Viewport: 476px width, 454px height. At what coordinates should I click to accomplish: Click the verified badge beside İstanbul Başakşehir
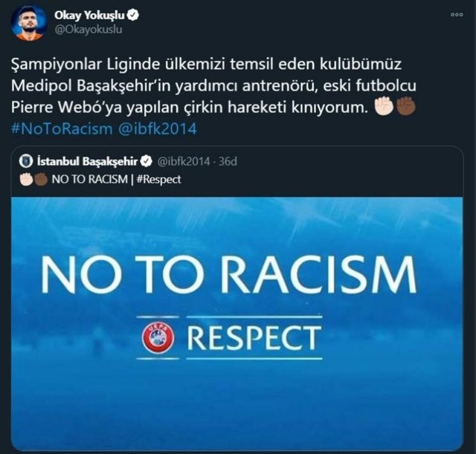tap(146, 161)
